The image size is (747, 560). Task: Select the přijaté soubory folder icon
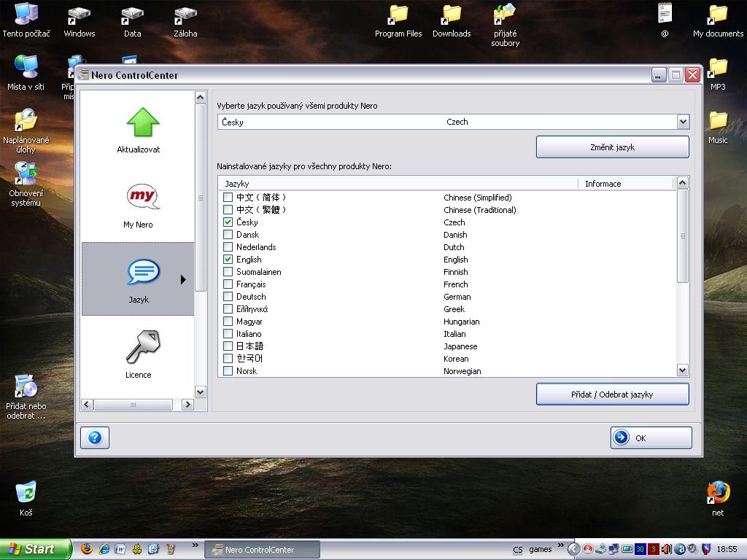tap(505, 26)
